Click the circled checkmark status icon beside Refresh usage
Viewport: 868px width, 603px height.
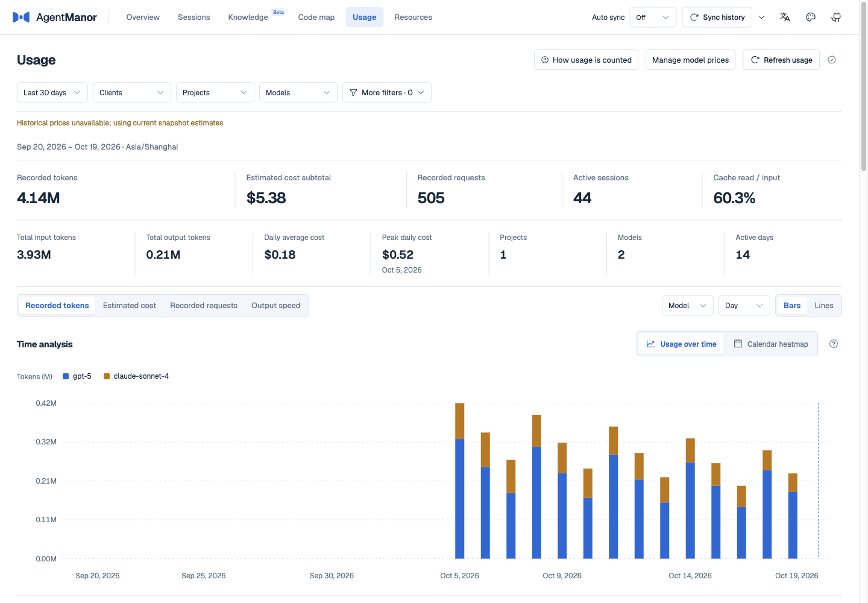(x=832, y=60)
